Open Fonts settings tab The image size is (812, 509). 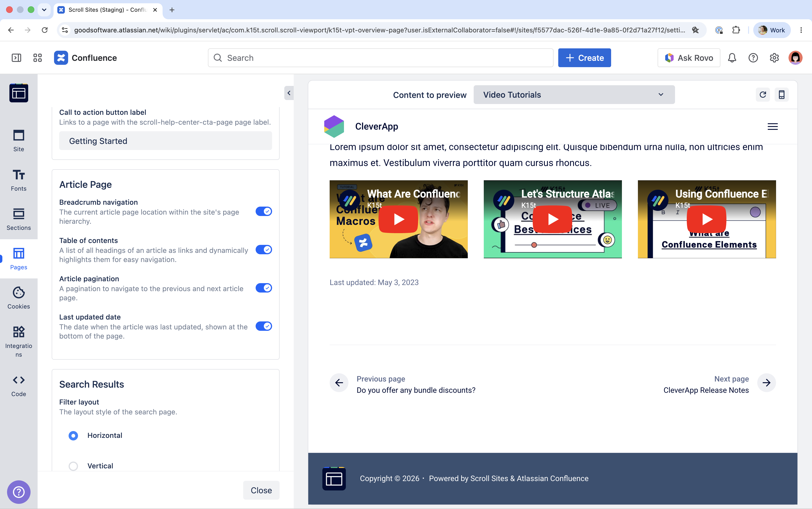coord(19,180)
